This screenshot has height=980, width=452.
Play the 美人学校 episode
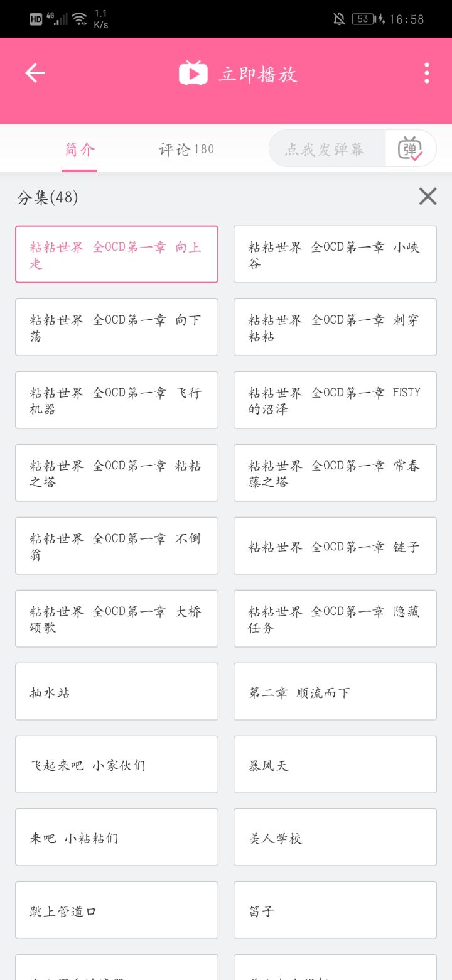coord(335,837)
